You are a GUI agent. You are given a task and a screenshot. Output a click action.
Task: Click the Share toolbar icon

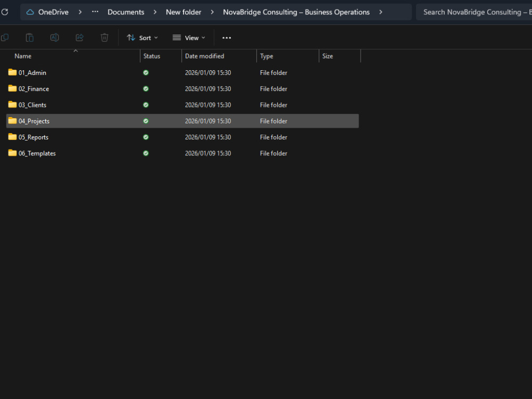click(80, 38)
